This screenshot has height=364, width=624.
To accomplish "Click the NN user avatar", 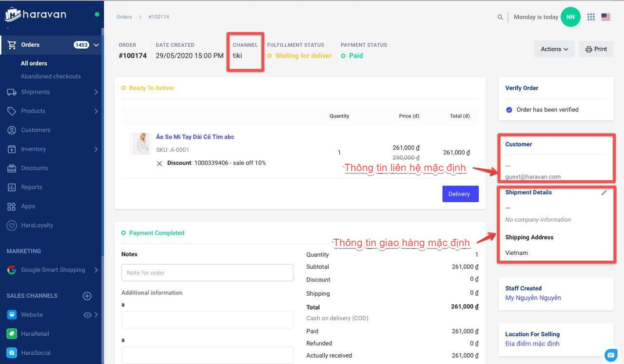I will pos(570,17).
